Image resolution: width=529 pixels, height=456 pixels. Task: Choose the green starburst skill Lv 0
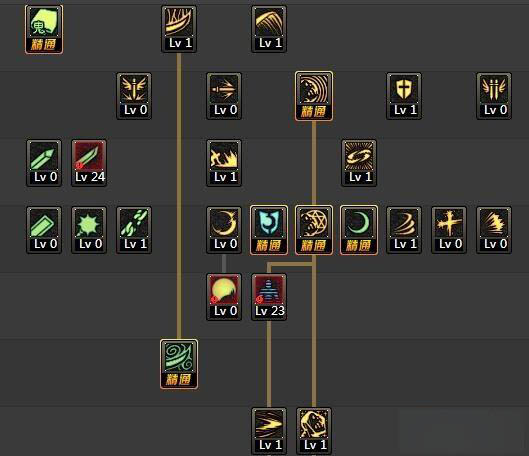tap(89, 230)
